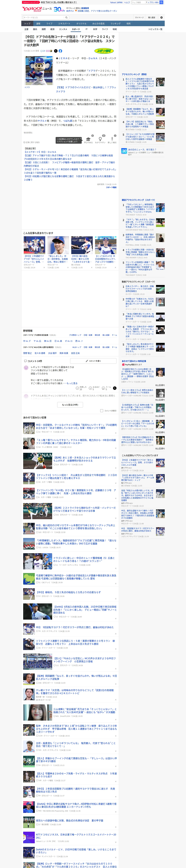Viewport: 186px width, 868px height.
Task: Open 購入履歴 button
Action: point(152,18)
